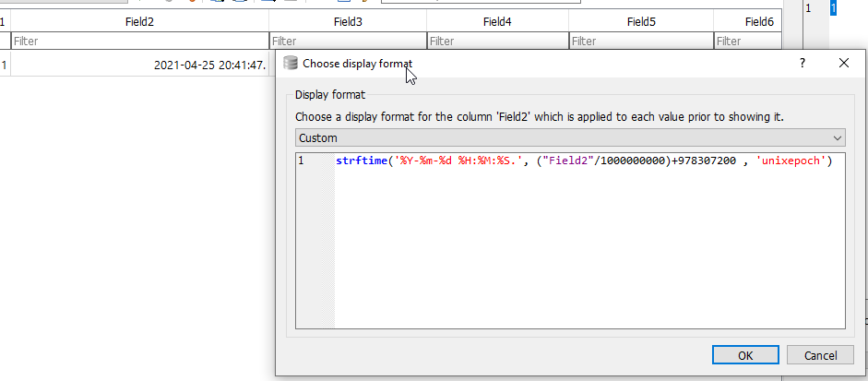The height and width of the screenshot is (381, 868).
Task: Click the help question mark button
Action: (803, 63)
